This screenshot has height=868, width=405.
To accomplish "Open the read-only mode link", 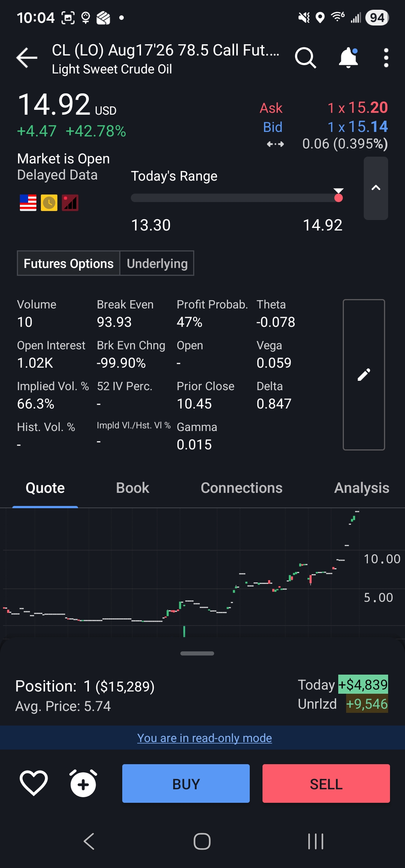I will click(x=204, y=738).
